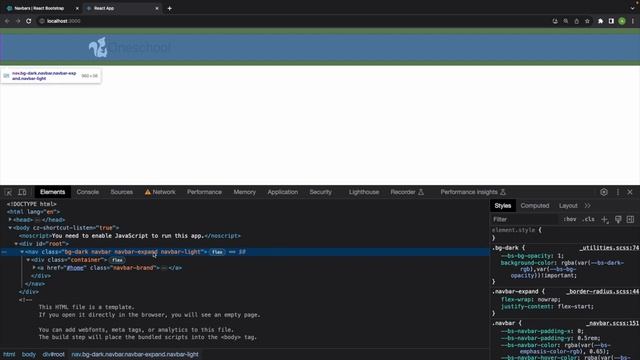Open the Memory tab
The width and height of the screenshot is (640, 360).
point(244,192)
